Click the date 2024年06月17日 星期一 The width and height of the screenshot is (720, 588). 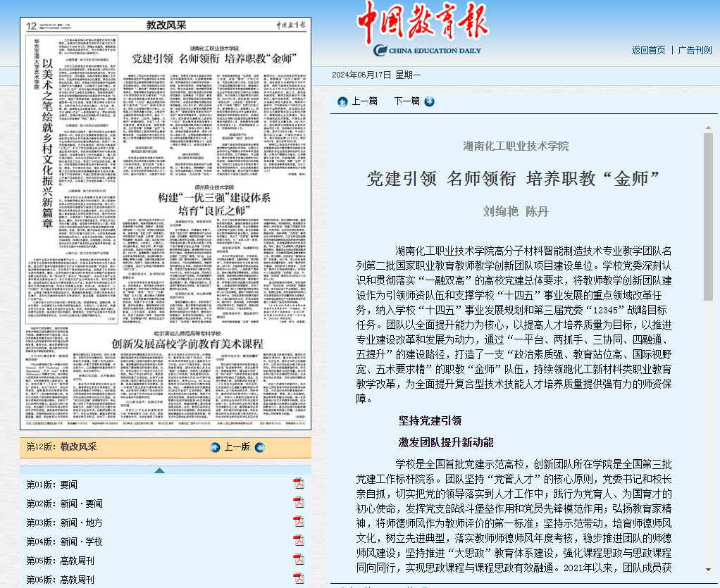tap(376, 75)
